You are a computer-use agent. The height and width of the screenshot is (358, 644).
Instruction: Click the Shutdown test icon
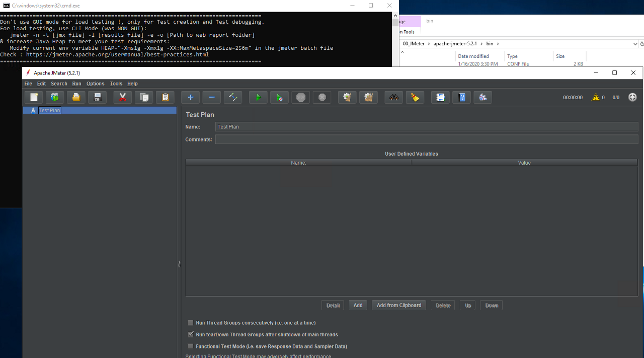coord(321,97)
